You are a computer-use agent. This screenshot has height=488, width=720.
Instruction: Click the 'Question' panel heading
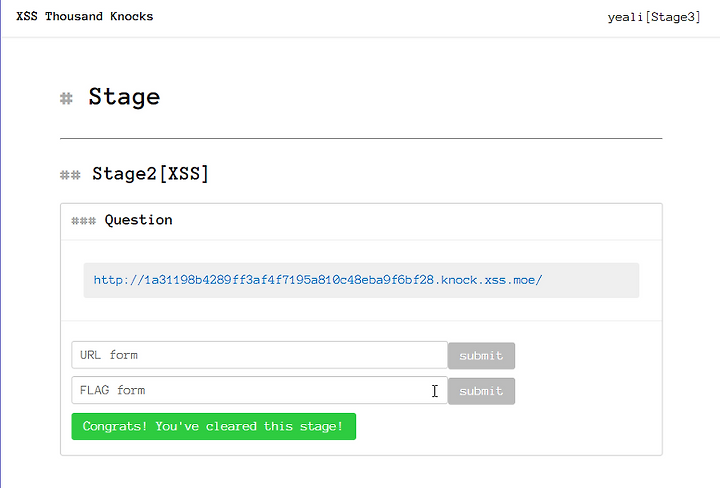click(x=138, y=220)
